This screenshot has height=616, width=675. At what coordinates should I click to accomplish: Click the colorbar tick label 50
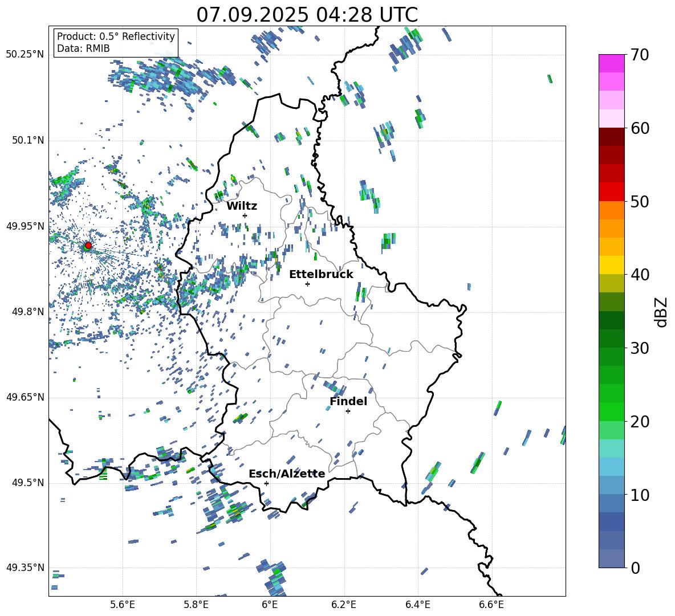pos(640,202)
